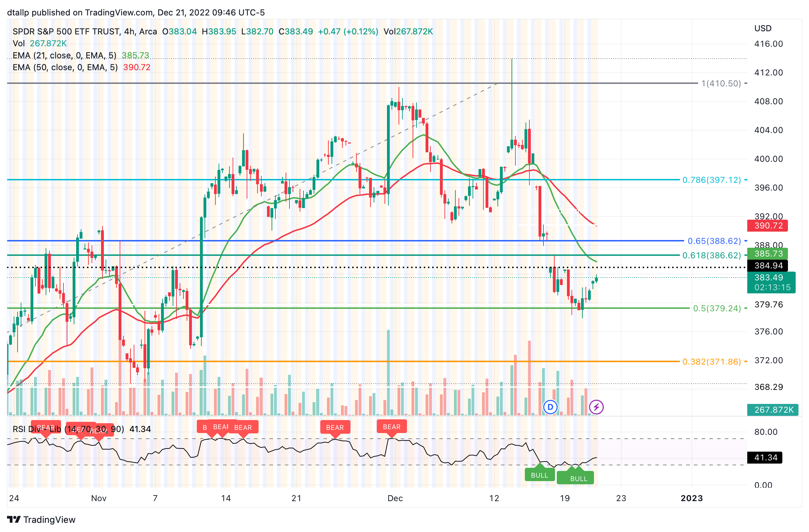This screenshot has width=809, height=532.
Task: Click the 368.29 price axis label
Action: [x=769, y=387]
